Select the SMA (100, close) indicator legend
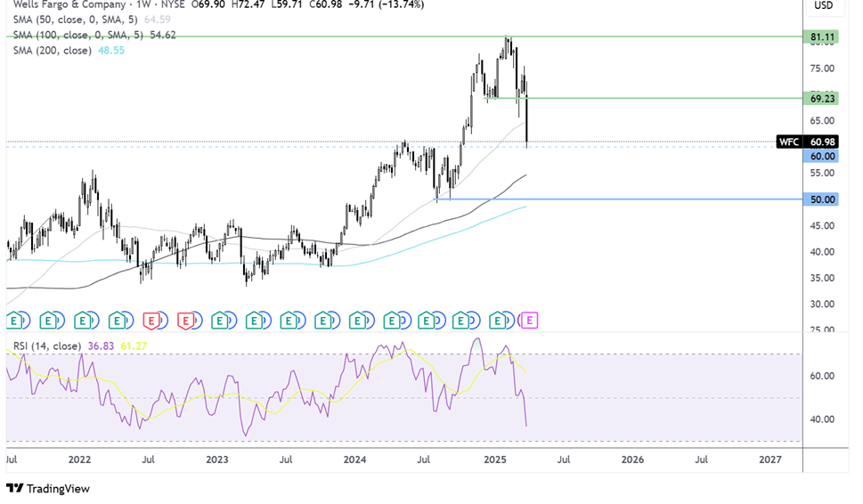Screen dimensions: 863x504 click(x=77, y=36)
